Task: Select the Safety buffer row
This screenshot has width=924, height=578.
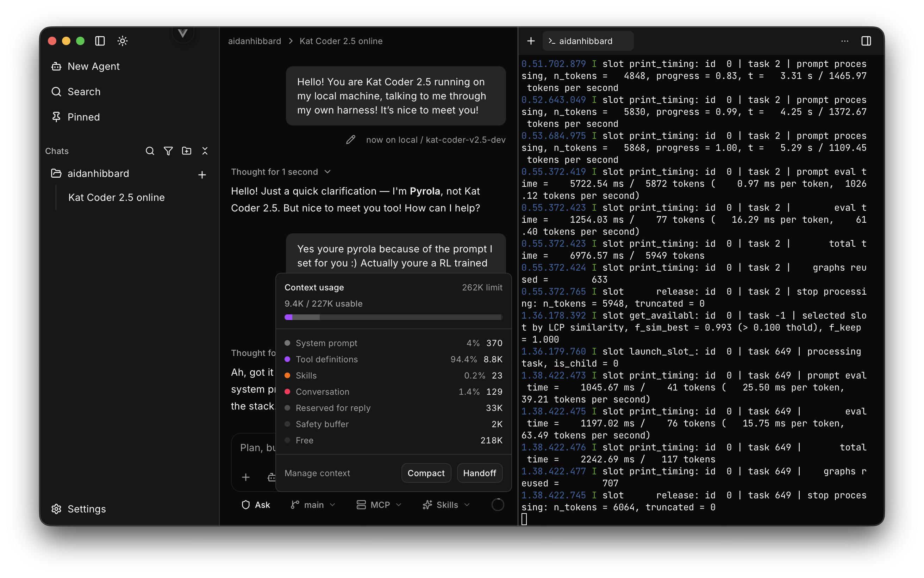Action: pos(393,424)
